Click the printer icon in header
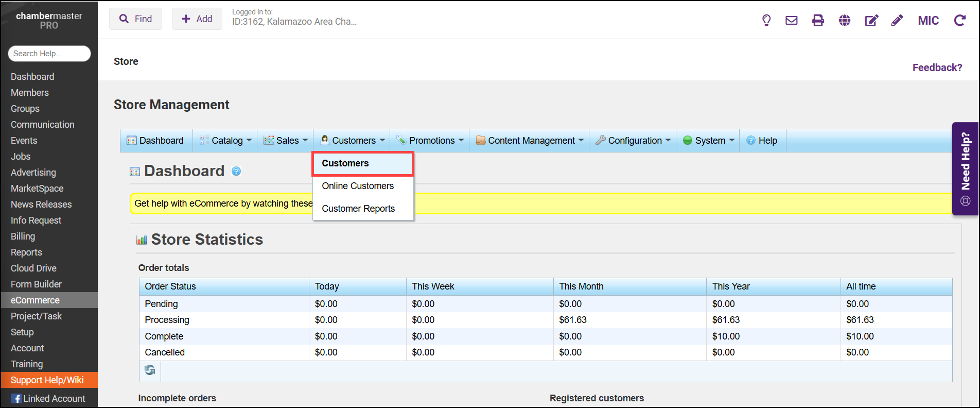 (818, 21)
